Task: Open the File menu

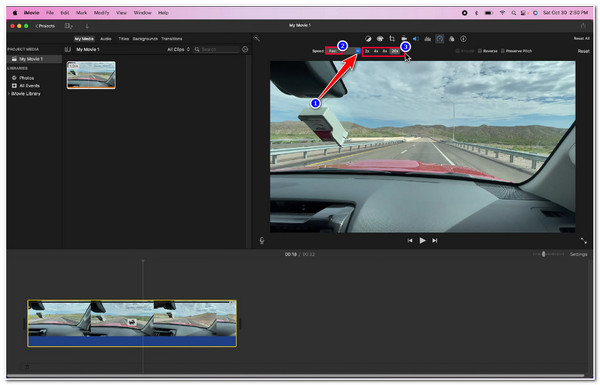Action: pos(50,13)
